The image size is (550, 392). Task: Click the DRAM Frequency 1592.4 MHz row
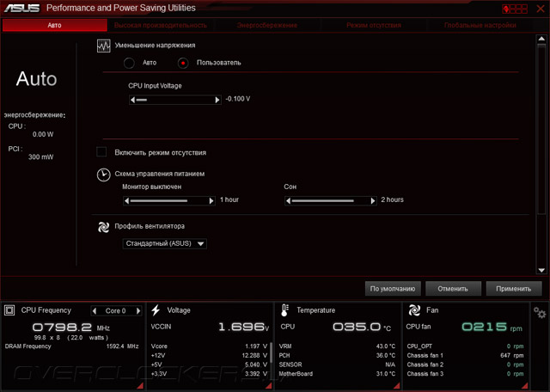(72, 346)
